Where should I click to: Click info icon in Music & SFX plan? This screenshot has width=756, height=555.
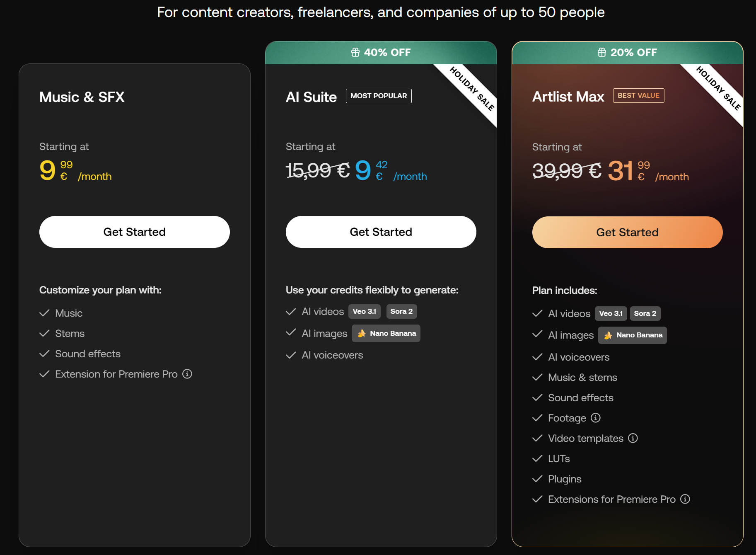coord(187,374)
